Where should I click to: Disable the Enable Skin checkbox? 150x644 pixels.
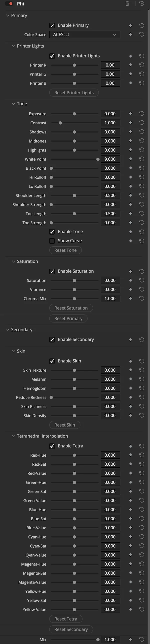52,361
